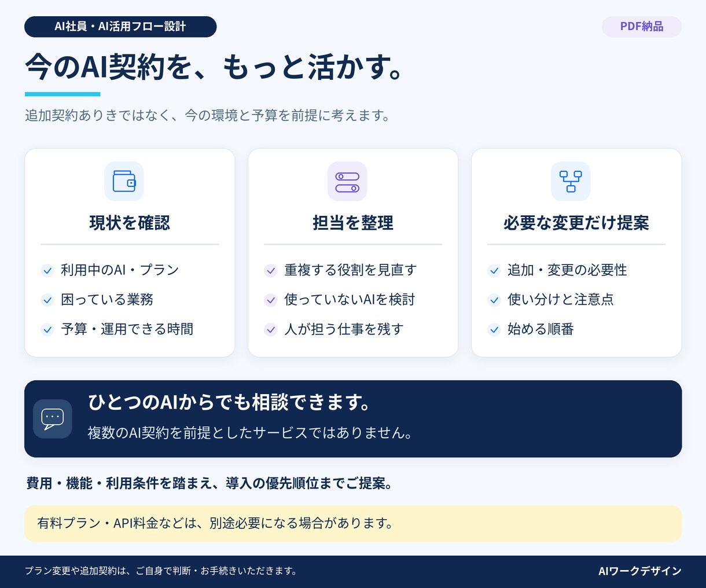The width and height of the screenshot is (706, 588).
Task: Click the text 困っている業務
Action: tap(107, 300)
